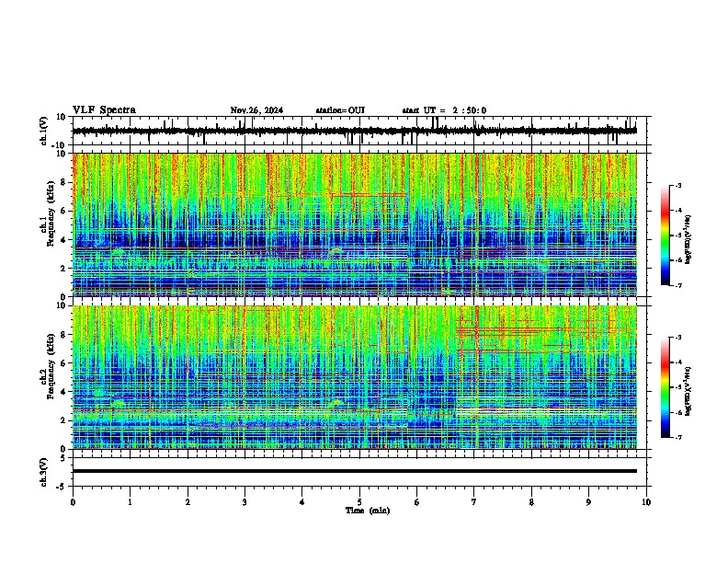Screen dimensions: 728x563
Task: Click the "VLF Spectra" plot title
Action: point(104,110)
